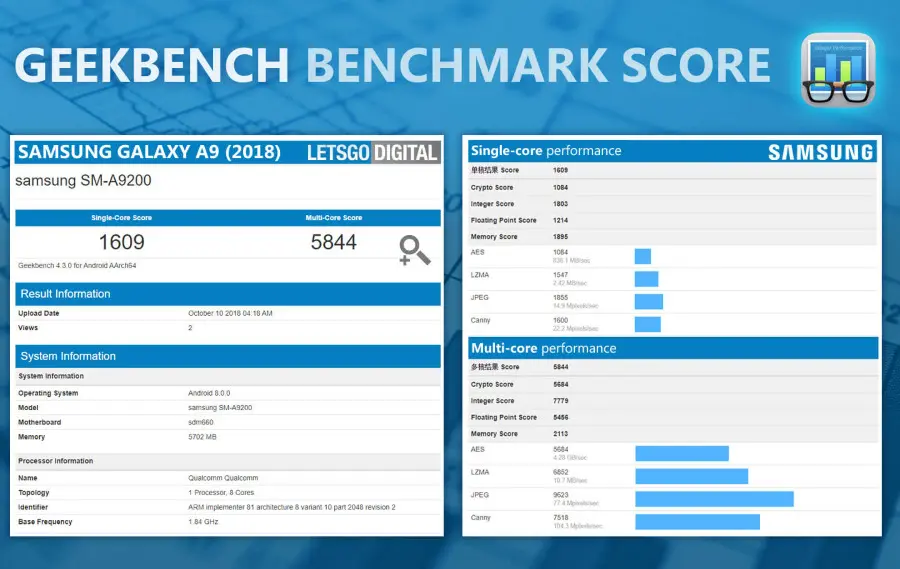Click the Upload Date October 10 value
Image resolution: width=900 pixels, height=569 pixels.
[230, 313]
